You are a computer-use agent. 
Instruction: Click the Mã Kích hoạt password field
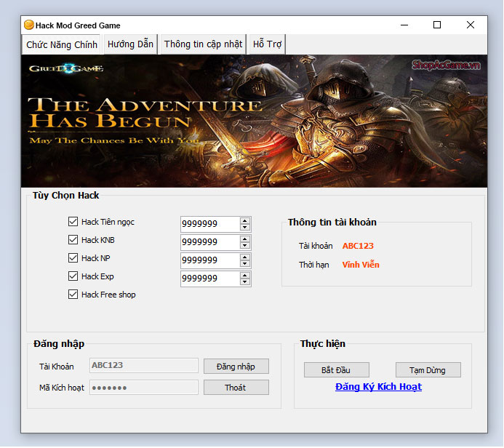pyautogui.click(x=144, y=387)
